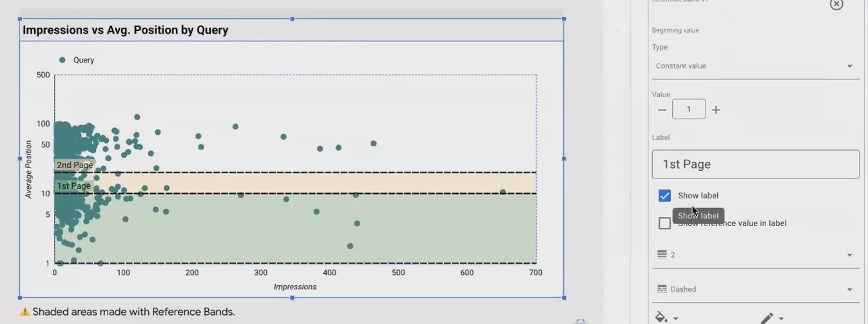Decrease the reference value with minus
The image size is (868, 324).
(x=662, y=110)
